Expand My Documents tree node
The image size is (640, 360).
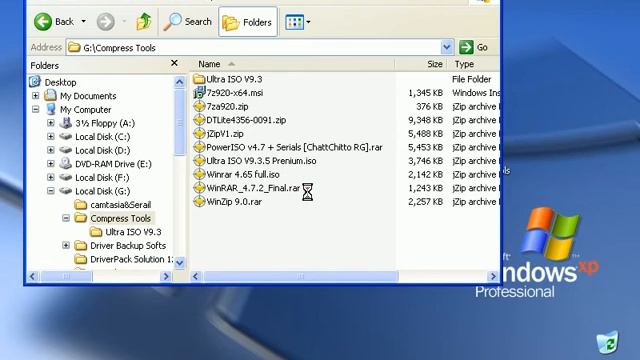(x=36, y=96)
